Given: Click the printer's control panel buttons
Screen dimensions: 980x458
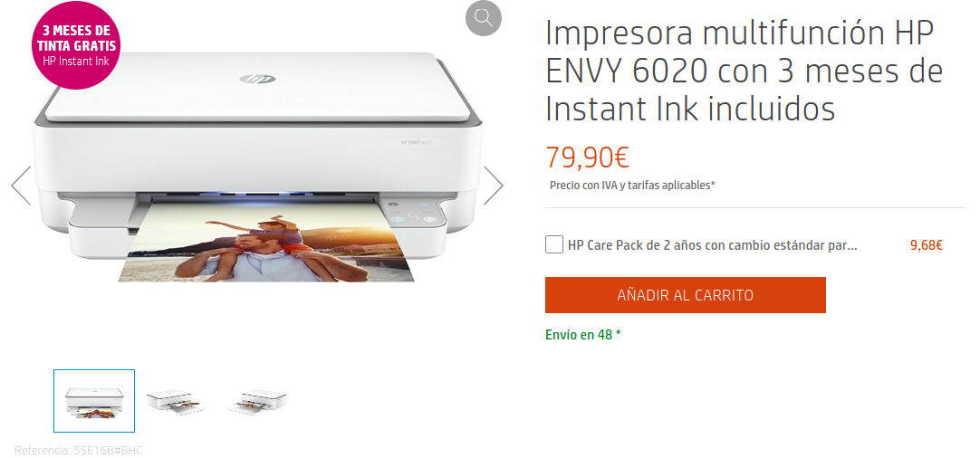Looking at the screenshot, I should click(412, 213).
